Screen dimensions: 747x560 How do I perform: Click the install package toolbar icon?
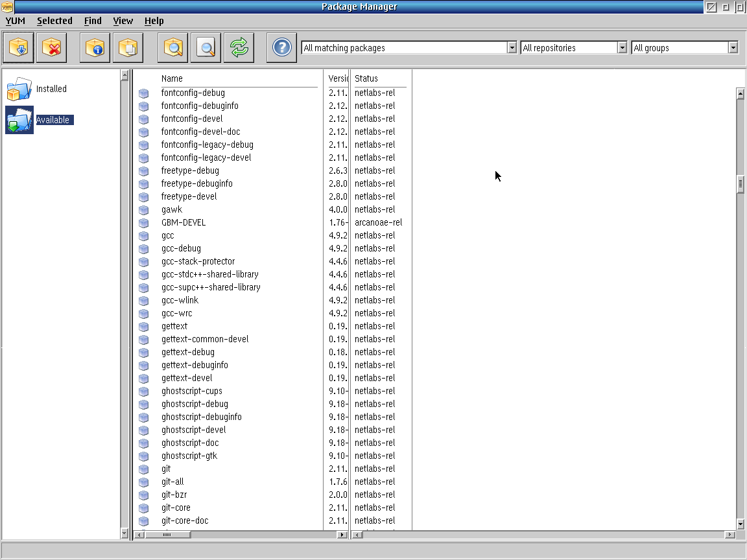click(x=18, y=48)
